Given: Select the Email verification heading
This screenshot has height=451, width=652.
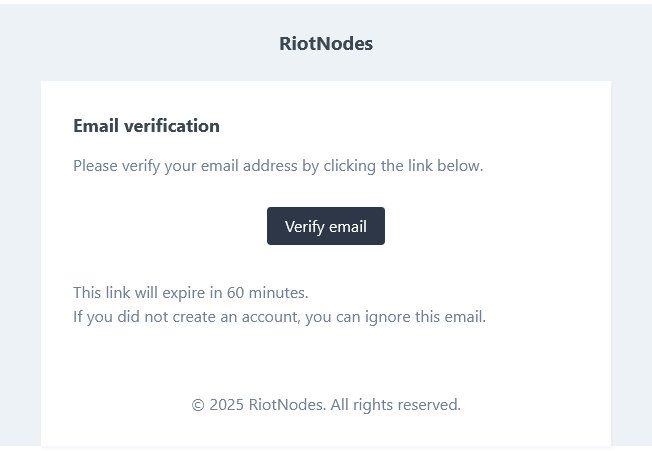Looking at the screenshot, I should 146,126.
